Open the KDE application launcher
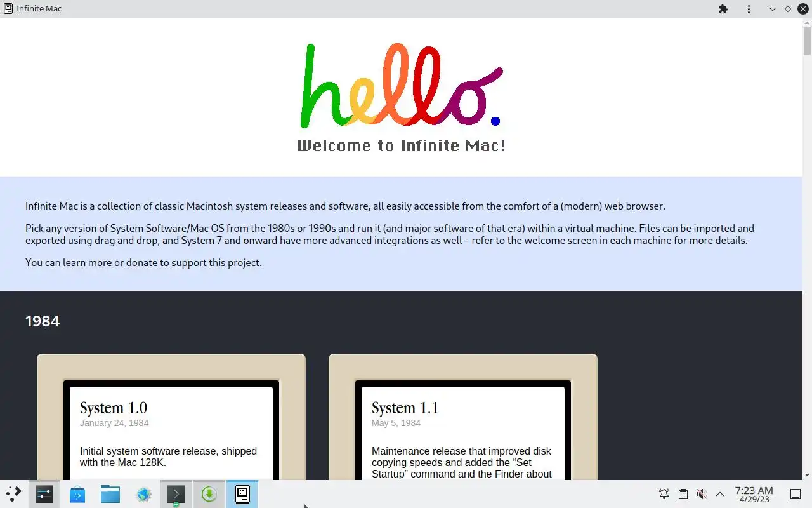This screenshot has width=812, height=508. pyautogui.click(x=13, y=494)
